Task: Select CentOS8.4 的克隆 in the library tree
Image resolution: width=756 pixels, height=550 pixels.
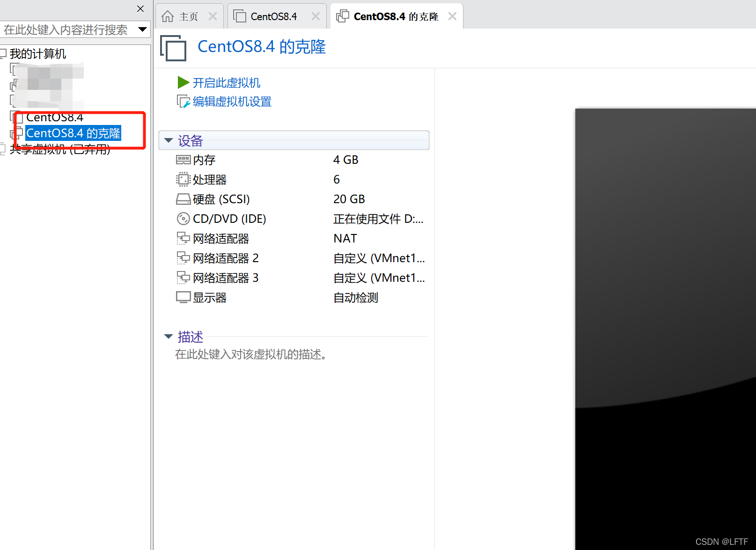Action: [73, 133]
